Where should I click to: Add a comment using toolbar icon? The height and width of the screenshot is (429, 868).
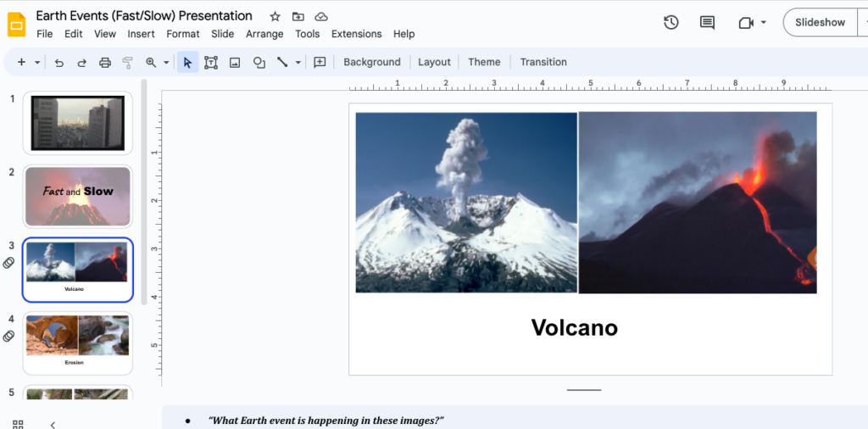pos(320,63)
